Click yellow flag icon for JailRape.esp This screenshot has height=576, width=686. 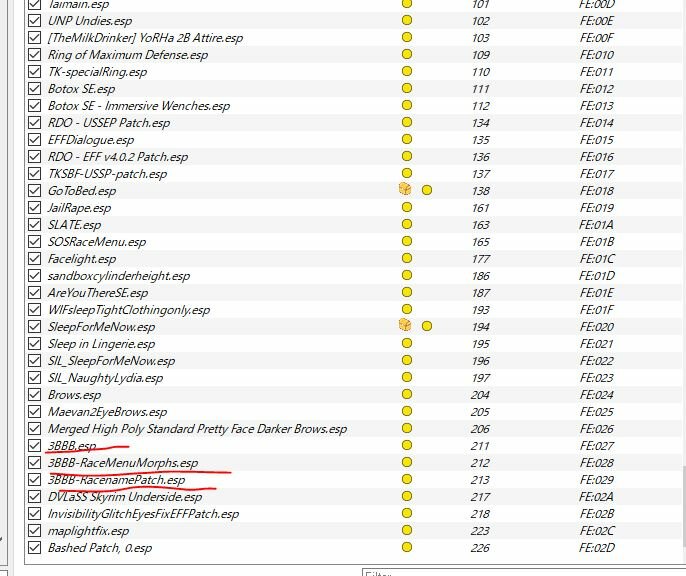(x=407, y=207)
